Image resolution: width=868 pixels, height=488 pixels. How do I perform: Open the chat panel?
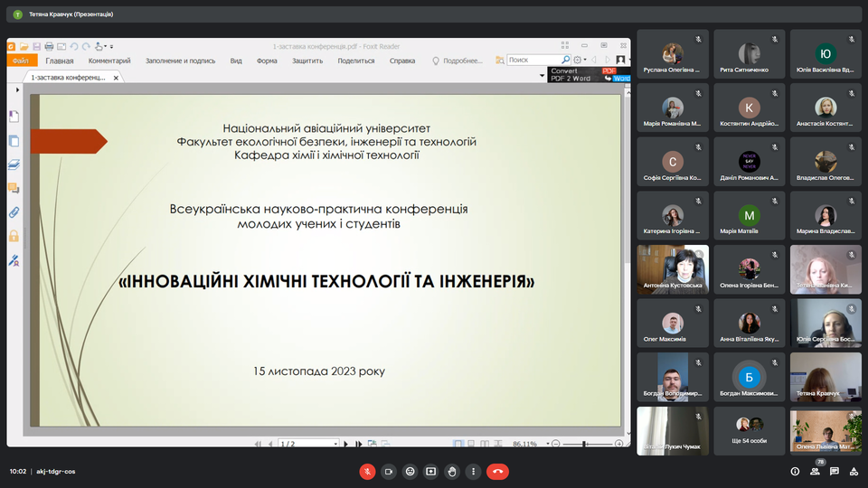(834, 471)
